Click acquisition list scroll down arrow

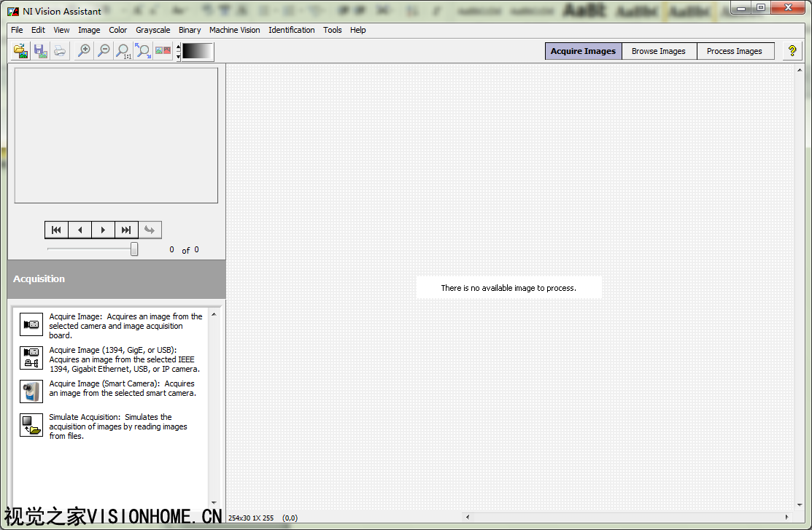tap(213, 502)
